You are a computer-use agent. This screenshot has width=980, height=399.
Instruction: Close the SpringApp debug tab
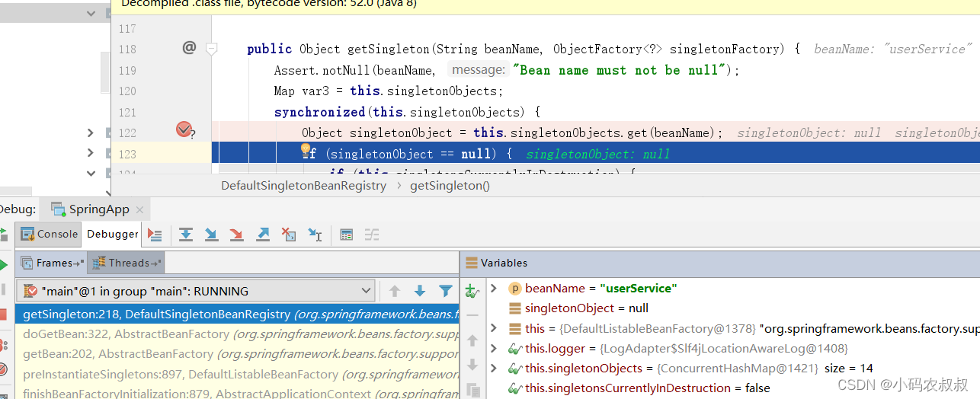tap(139, 209)
